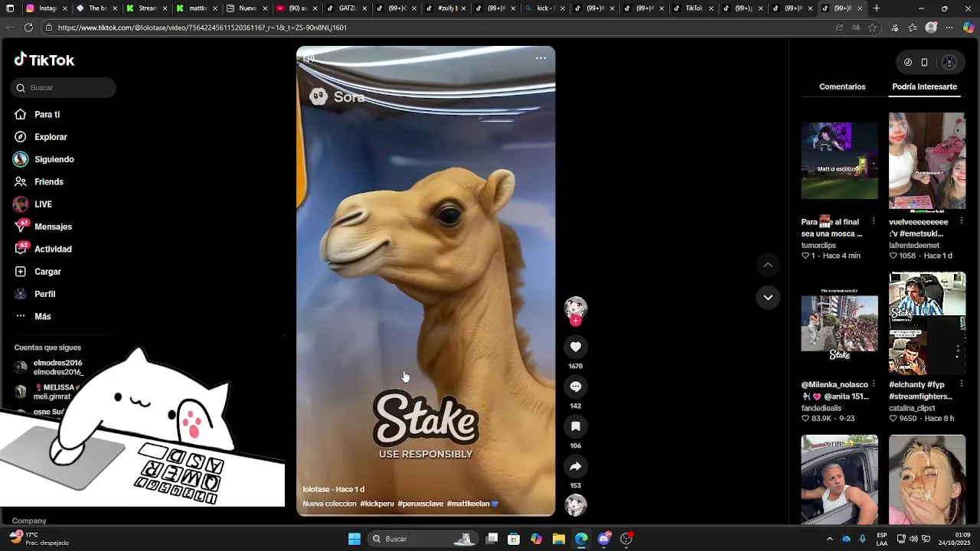Viewport: 980px width, 551px height.
Task: Open the Windows Start menu
Action: (x=354, y=539)
